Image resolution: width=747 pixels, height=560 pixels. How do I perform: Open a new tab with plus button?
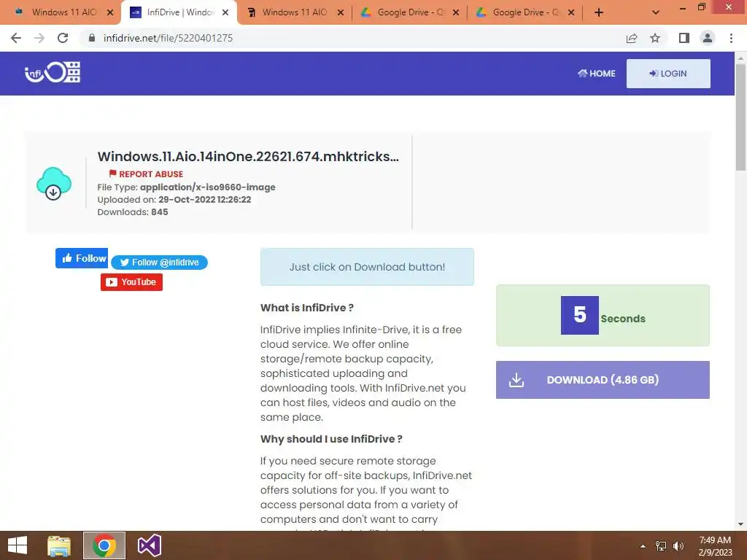599,12
